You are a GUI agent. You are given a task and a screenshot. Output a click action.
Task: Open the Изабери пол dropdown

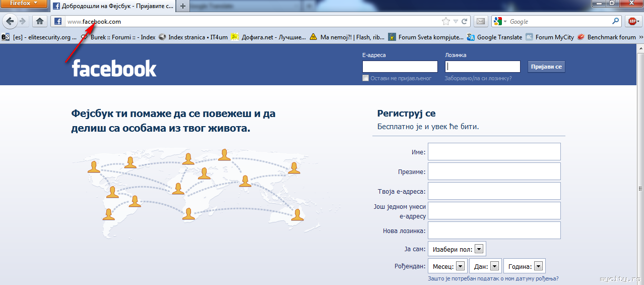(457, 249)
